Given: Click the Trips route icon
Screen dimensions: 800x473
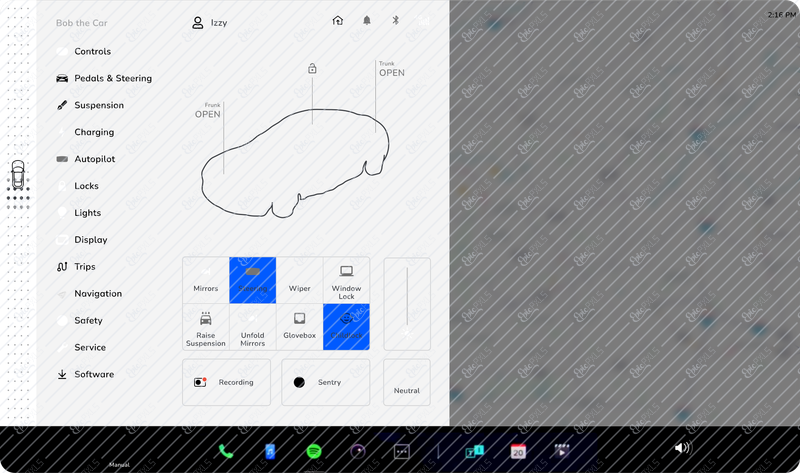Looking at the screenshot, I should [62, 267].
